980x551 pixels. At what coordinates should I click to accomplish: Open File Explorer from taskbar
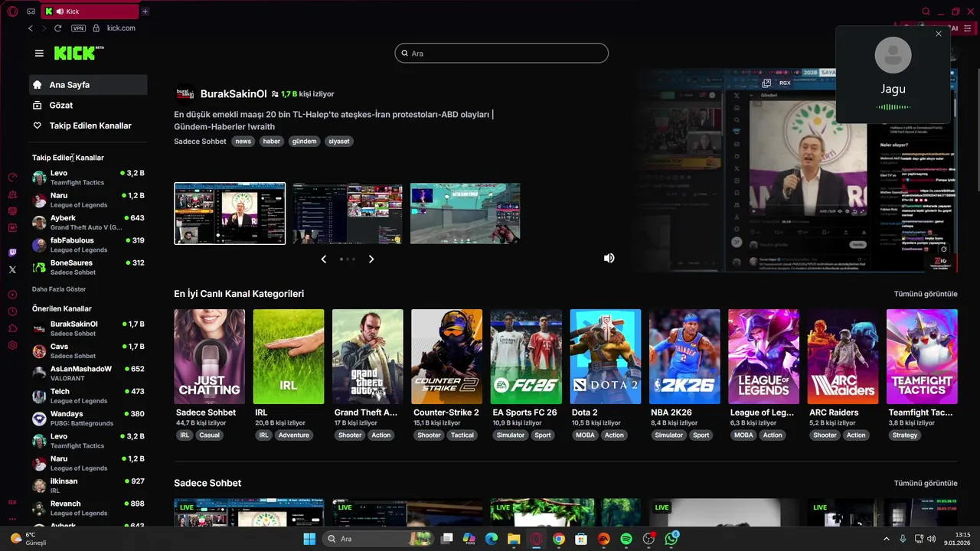[514, 539]
